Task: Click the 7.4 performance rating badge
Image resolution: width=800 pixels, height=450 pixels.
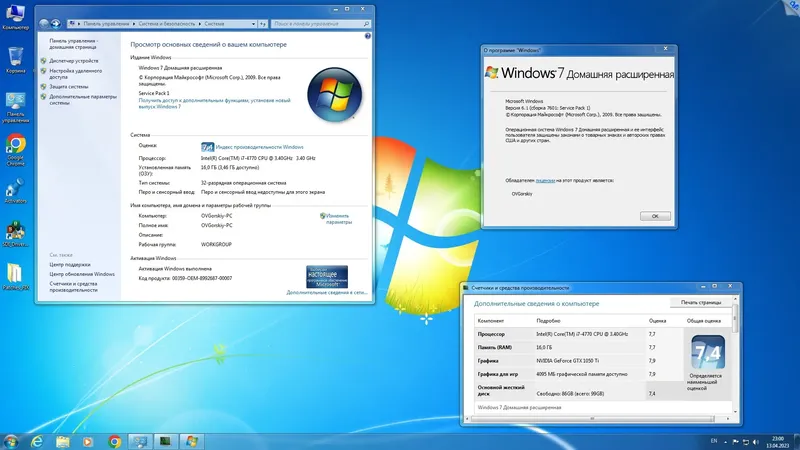Action: [x=207, y=147]
